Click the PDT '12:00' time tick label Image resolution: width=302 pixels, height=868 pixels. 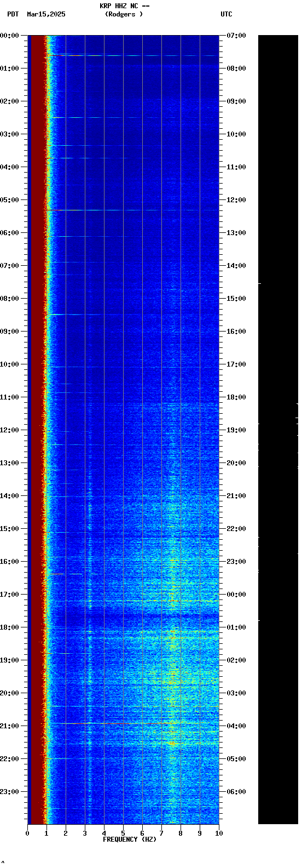(9, 430)
